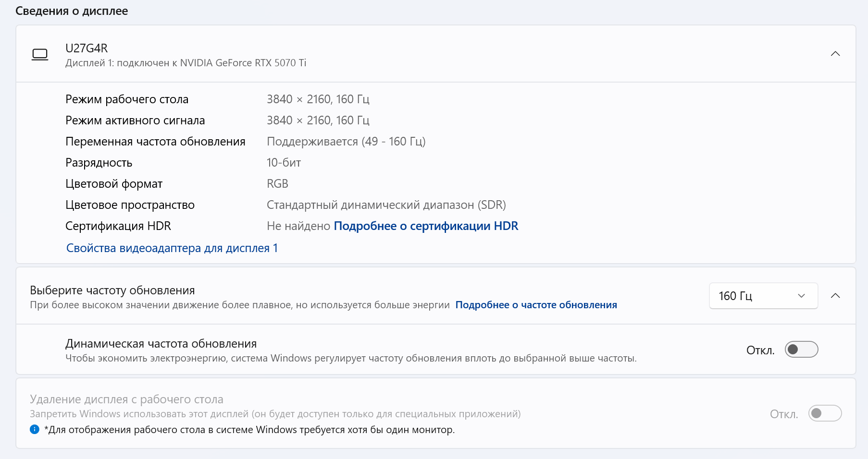
Task: Click the Поддерживается (49 - 160 Гц) value
Action: tap(346, 142)
